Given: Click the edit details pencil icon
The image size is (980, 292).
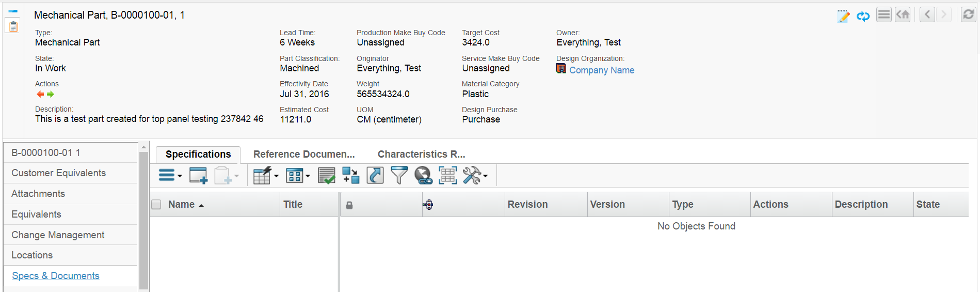Looking at the screenshot, I should pos(843,16).
